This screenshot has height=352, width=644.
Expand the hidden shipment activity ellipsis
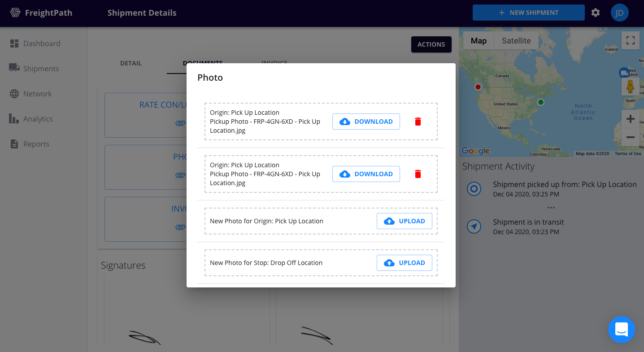click(x=551, y=208)
